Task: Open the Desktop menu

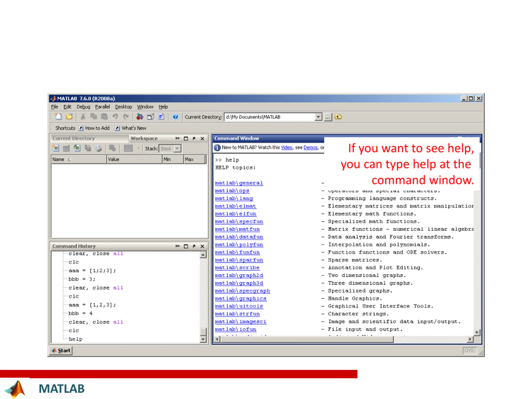Action: tap(123, 107)
